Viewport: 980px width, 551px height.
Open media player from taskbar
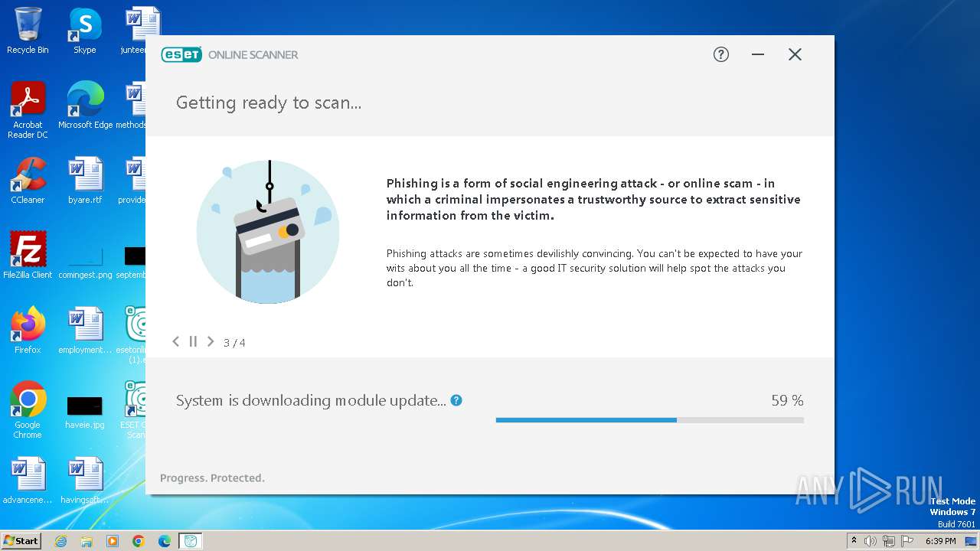(x=113, y=541)
